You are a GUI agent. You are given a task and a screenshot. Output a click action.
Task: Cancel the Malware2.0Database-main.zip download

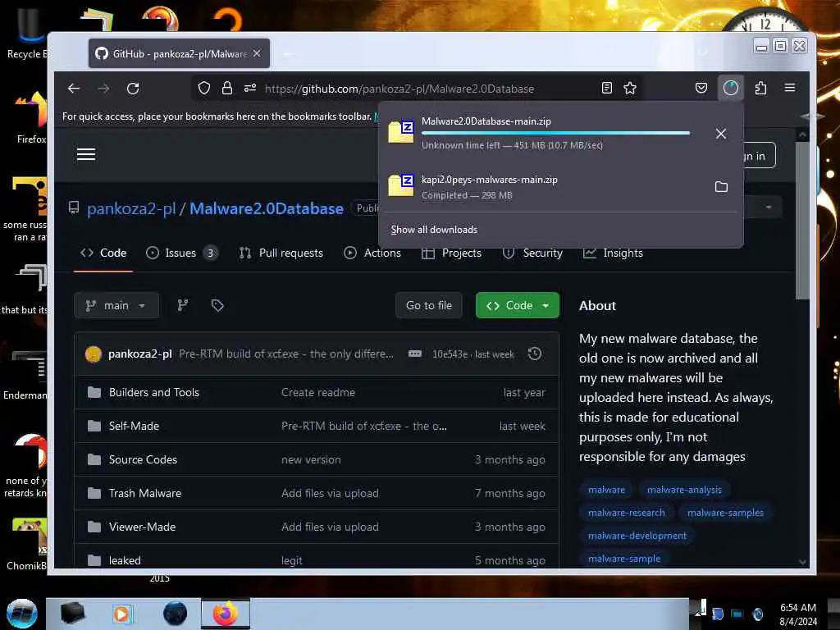(721, 134)
